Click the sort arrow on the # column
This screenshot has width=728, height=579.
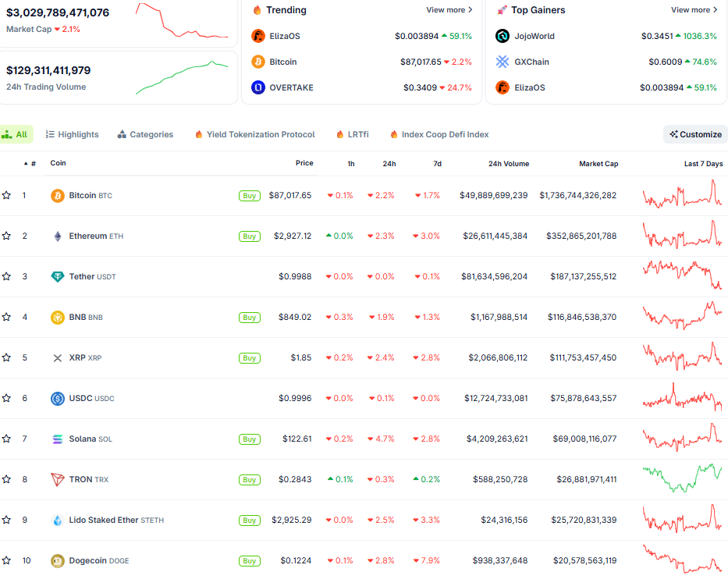26,163
